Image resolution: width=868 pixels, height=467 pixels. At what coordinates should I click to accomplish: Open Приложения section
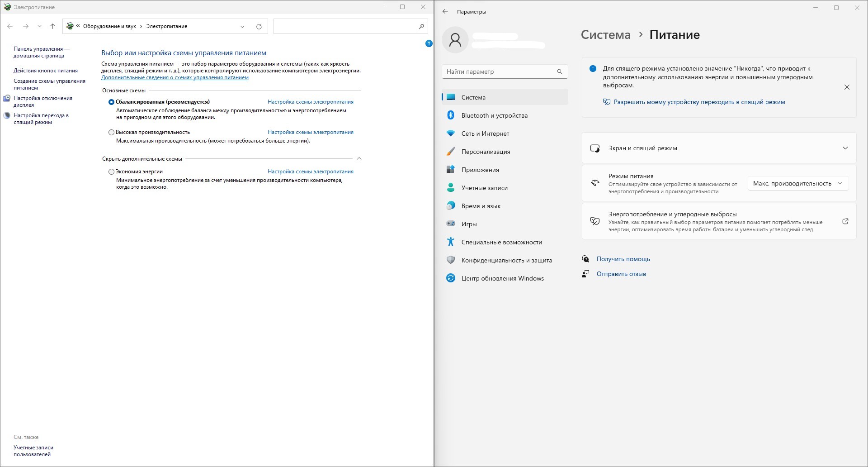(505, 170)
